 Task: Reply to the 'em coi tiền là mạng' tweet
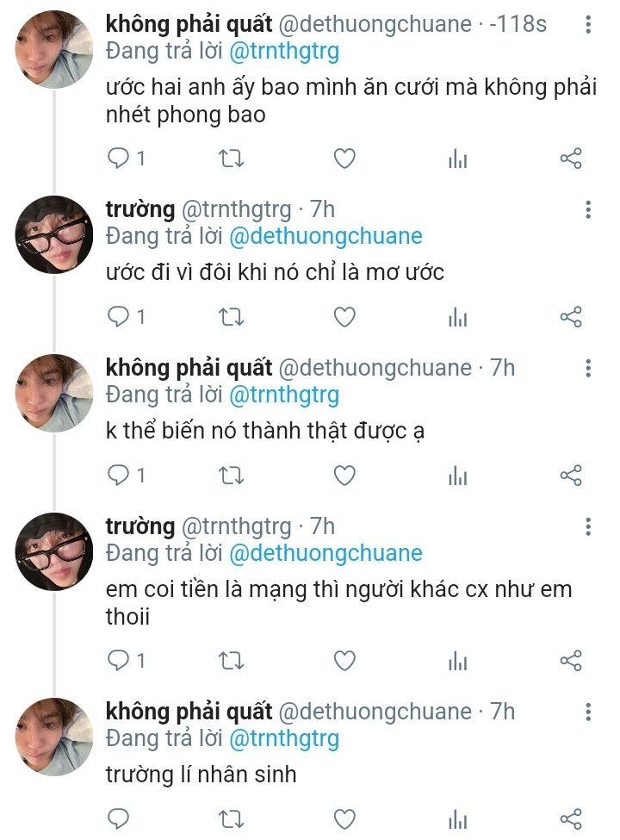[119, 661]
